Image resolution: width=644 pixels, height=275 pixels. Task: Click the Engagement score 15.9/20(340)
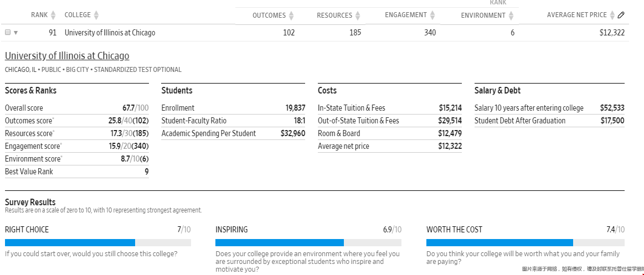pyautogui.click(x=128, y=146)
